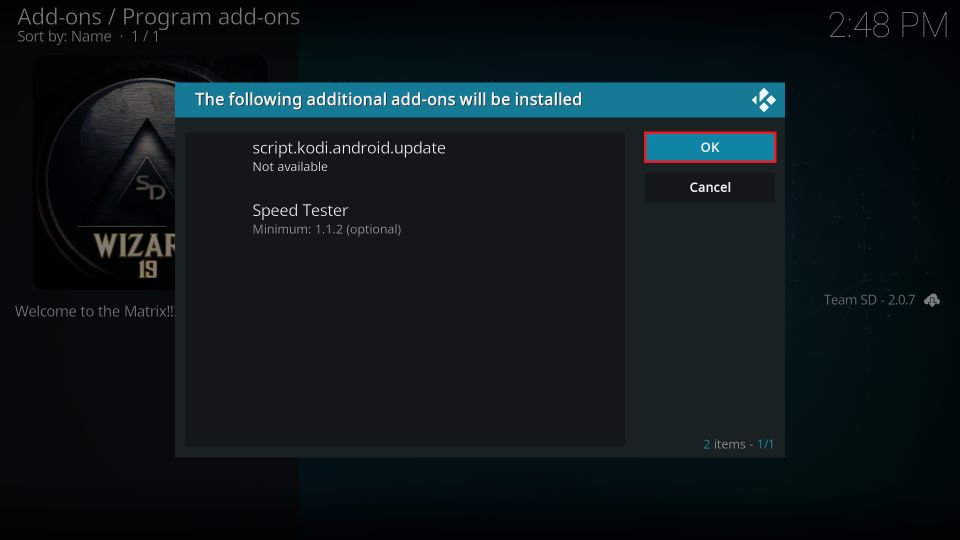Open the Wizard 19 add-on thumbnail
Image resolution: width=960 pixels, height=540 pixels.
[104, 172]
